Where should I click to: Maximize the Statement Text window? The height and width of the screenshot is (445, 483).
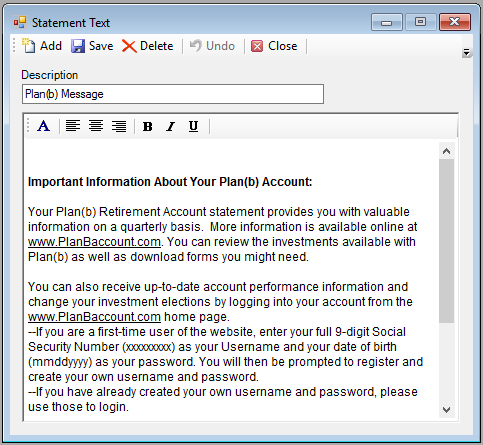pyautogui.click(x=420, y=22)
